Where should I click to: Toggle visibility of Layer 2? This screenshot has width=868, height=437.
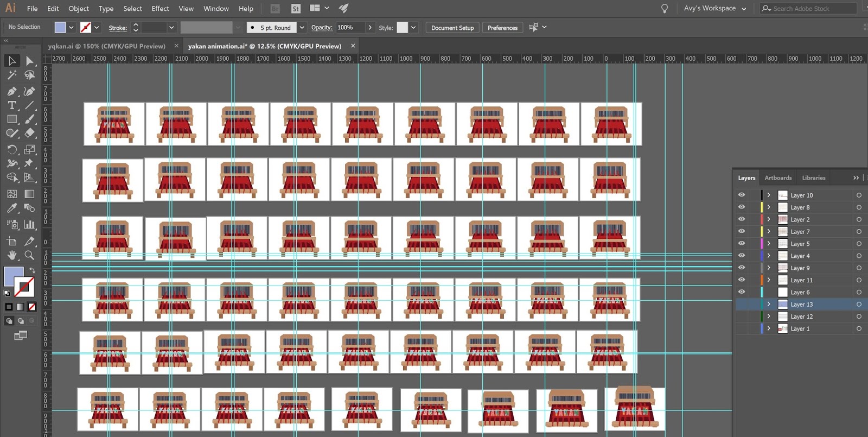(742, 219)
